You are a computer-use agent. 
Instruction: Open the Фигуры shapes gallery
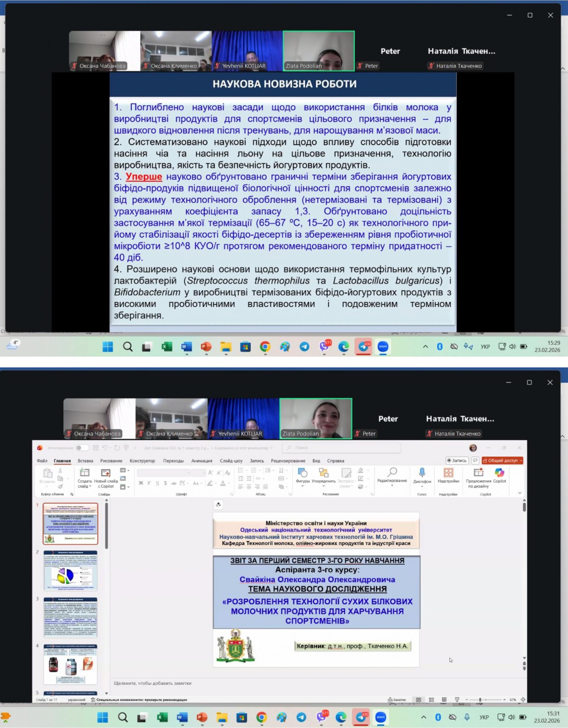click(x=302, y=473)
